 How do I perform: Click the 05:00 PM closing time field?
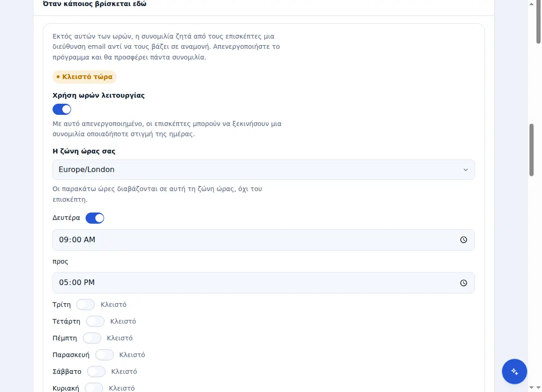pos(264,283)
